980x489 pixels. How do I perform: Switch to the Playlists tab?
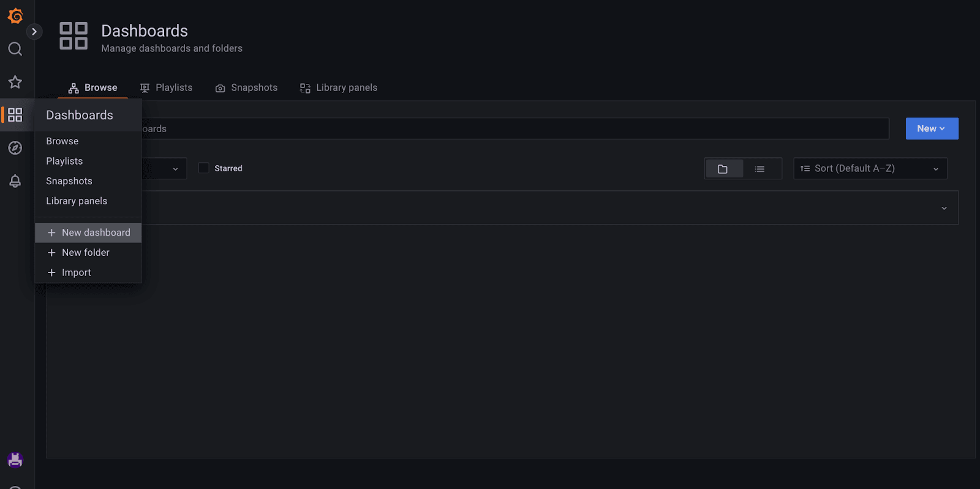(x=166, y=88)
